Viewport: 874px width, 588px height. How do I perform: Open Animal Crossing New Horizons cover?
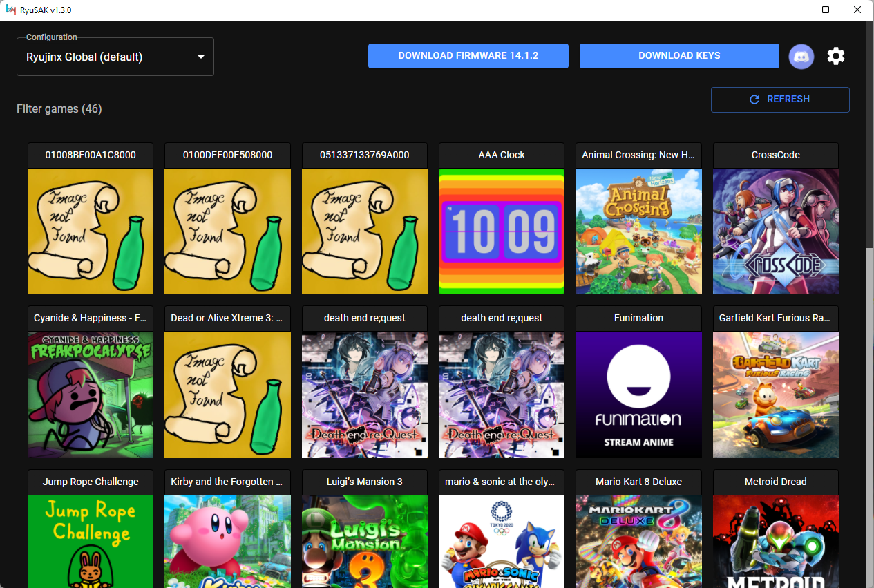[x=638, y=231]
